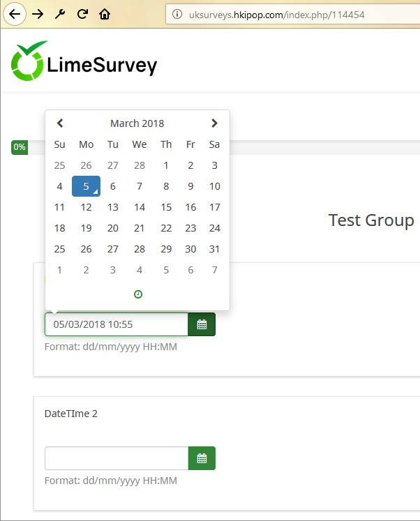Reload the page with refresh icon
This screenshot has height=521, width=420.
point(82,14)
